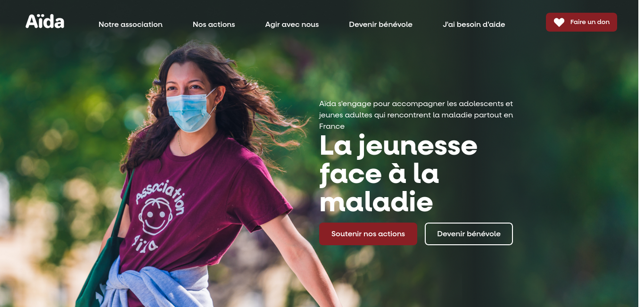The image size is (644, 307).
Task: Go to Devenir bénévole in the top navigation
Action: pyautogui.click(x=380, y=25)
